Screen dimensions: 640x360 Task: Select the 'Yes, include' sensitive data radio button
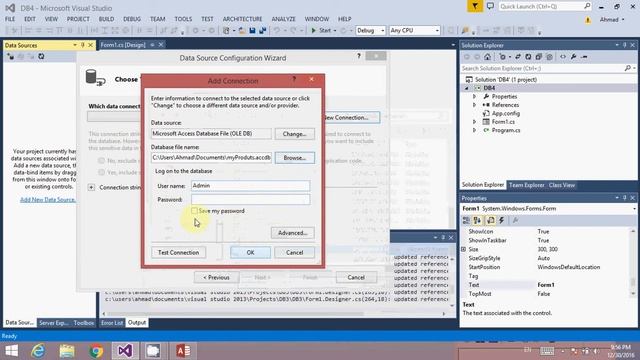(x=101, y=172)
